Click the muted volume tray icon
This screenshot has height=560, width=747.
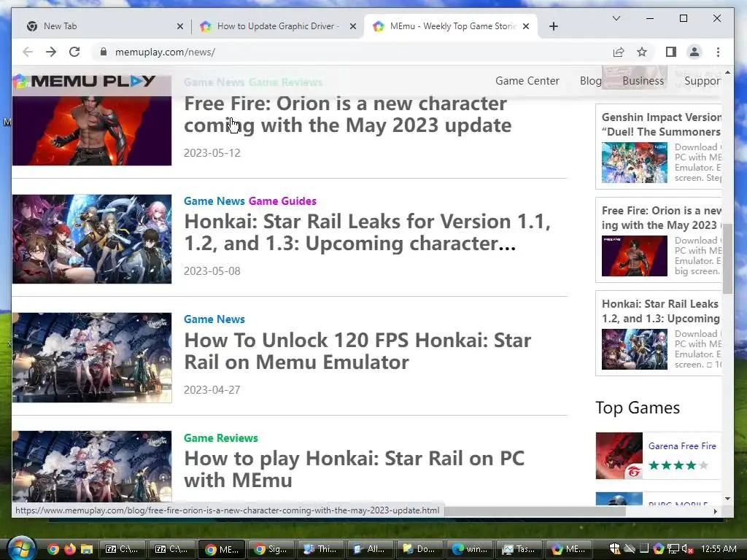(x=687, y=549)
